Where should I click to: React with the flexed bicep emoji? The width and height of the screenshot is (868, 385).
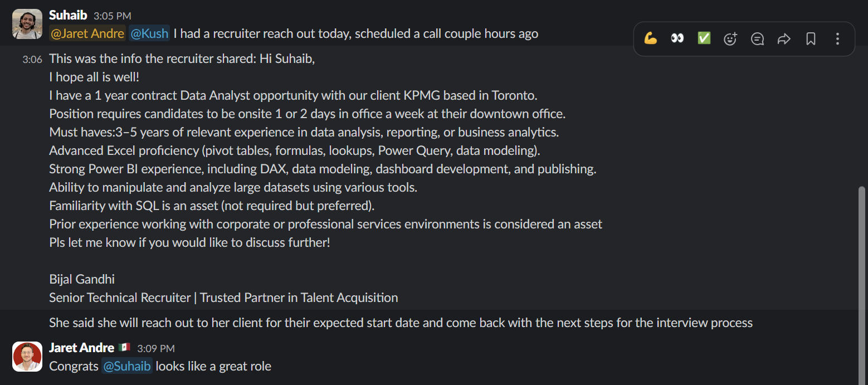tap(650, 38)
